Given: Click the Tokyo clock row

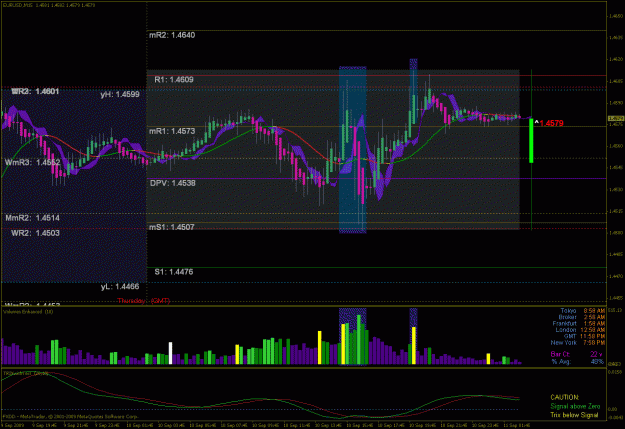Looking at the screenshot, I should [582, 311].
